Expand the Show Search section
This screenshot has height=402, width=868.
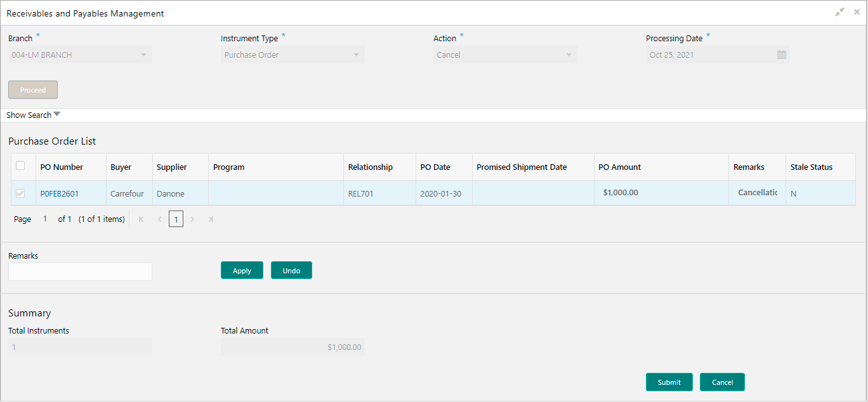[34, 115]
